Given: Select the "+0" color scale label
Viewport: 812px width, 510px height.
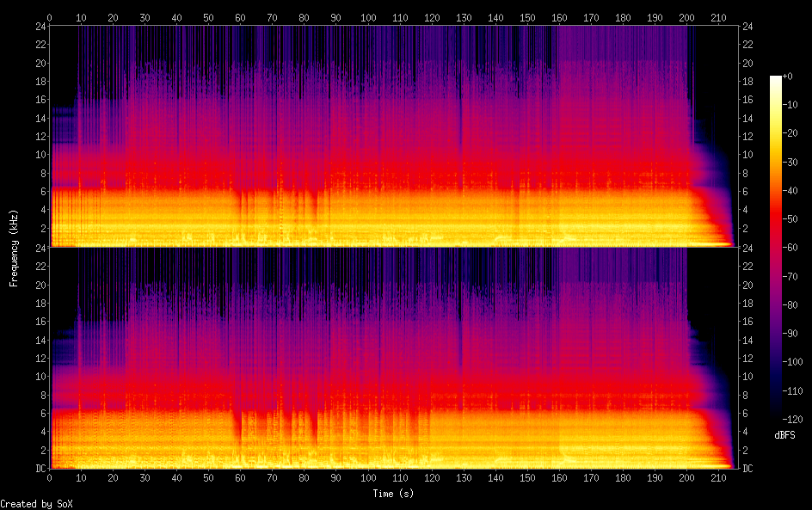Looking at the screenshot, I should click(787, 76).
